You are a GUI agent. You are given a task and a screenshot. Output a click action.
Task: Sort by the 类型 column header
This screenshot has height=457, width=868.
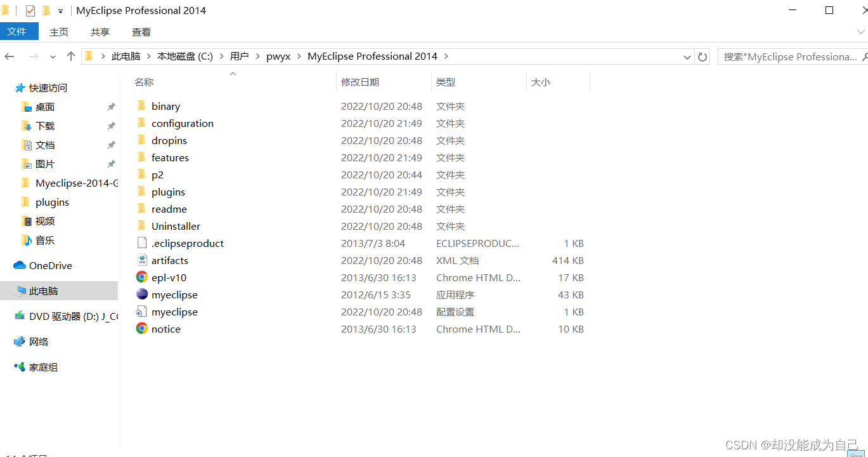[446, 82]
